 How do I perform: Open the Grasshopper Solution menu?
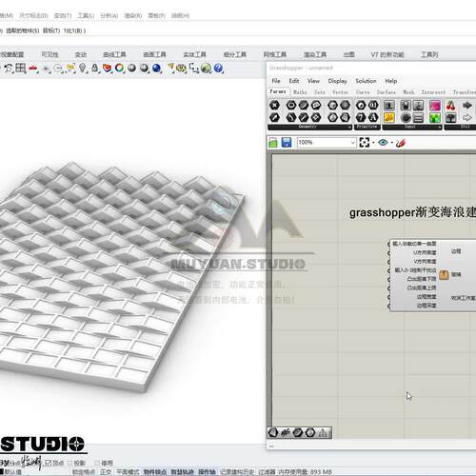pos(366,81)
